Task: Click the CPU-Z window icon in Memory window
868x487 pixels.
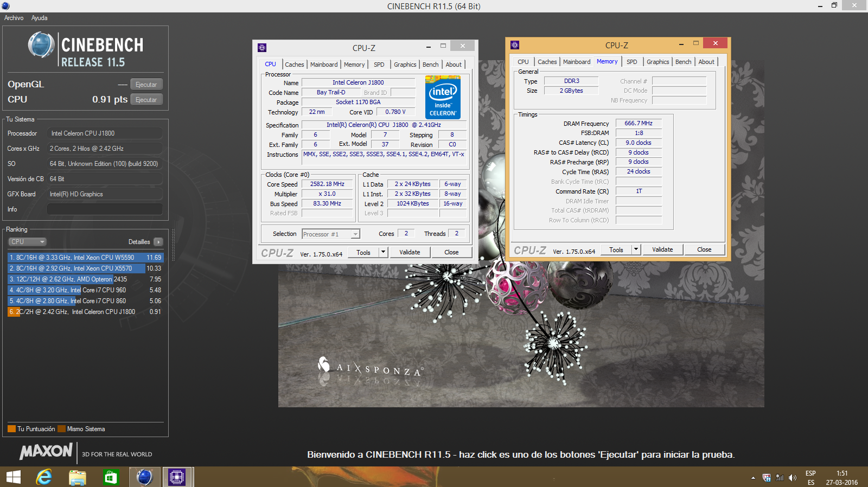Action: [x=515, y=45]
